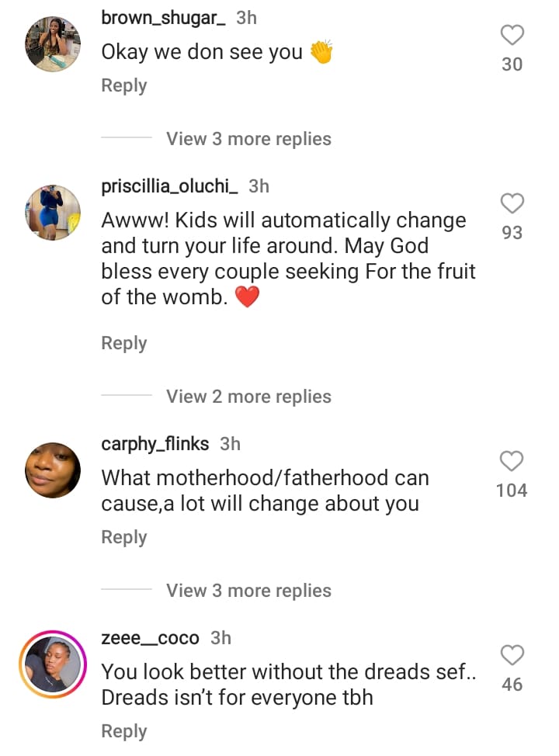The image size is (559, 756).
Task: Expand 3 more replies under brown_shugar_
Action: point(248,139)
